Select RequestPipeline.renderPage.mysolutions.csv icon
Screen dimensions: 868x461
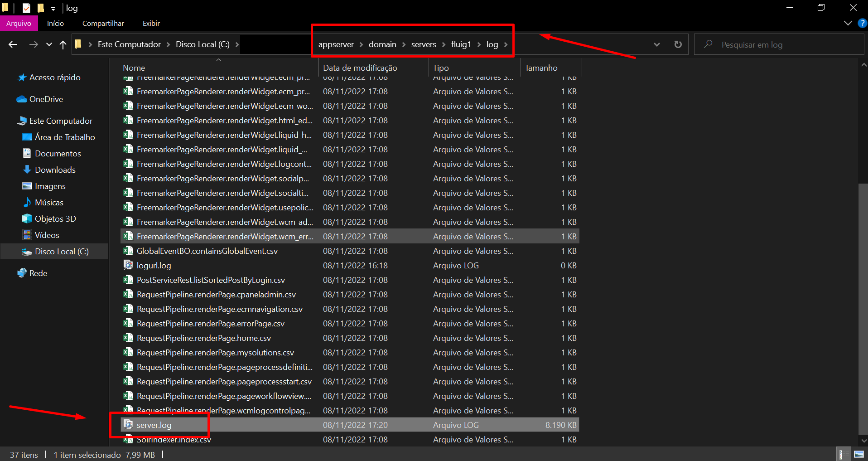(x=128, y=352)
